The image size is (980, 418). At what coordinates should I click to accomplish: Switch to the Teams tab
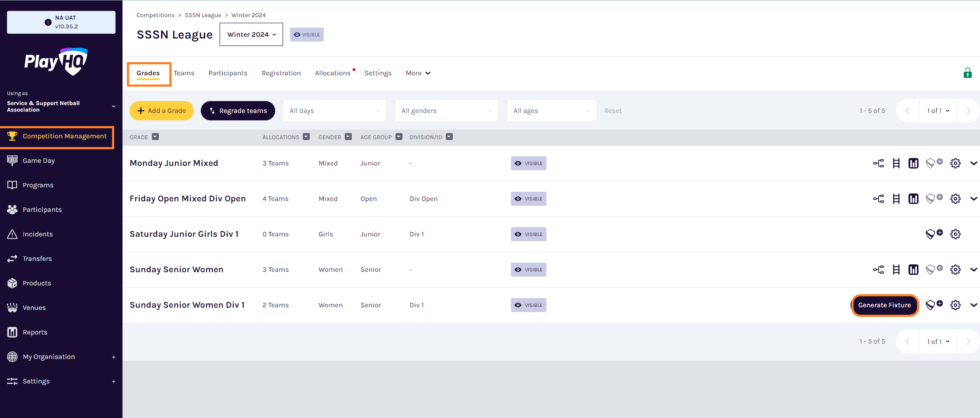click(x=184, y=73)
